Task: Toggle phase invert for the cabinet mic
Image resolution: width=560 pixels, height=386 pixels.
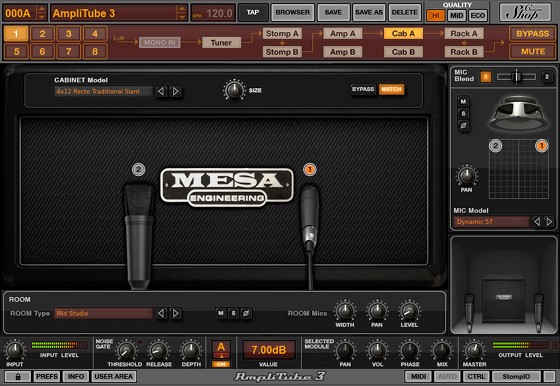Action: coord(463,126)
